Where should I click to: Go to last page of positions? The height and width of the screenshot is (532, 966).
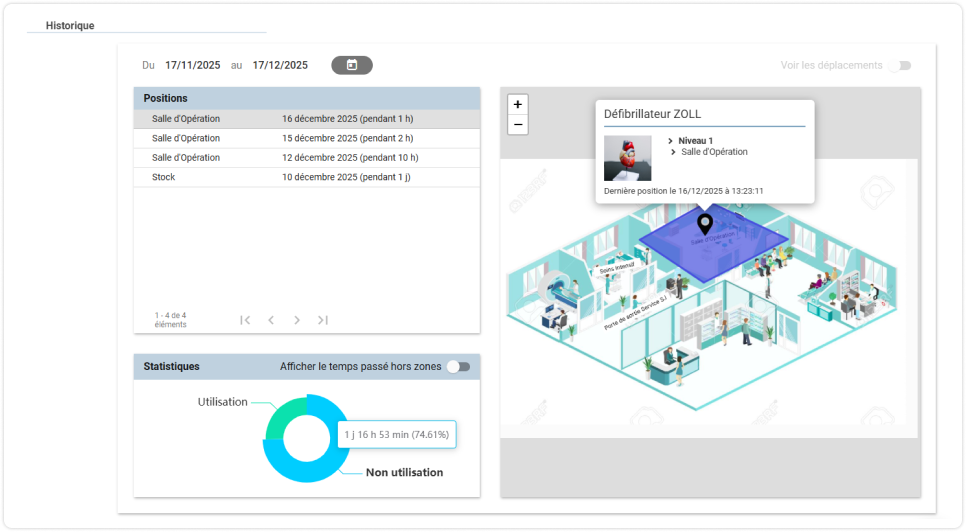323,320
